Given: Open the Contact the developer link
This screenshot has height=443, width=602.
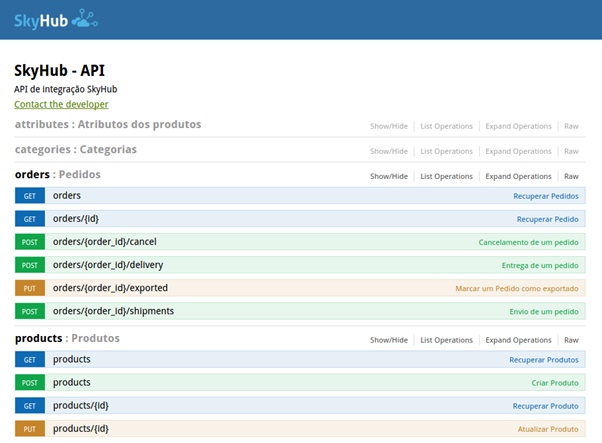Looking at the screenshot, I should click(x=61, y=104).
